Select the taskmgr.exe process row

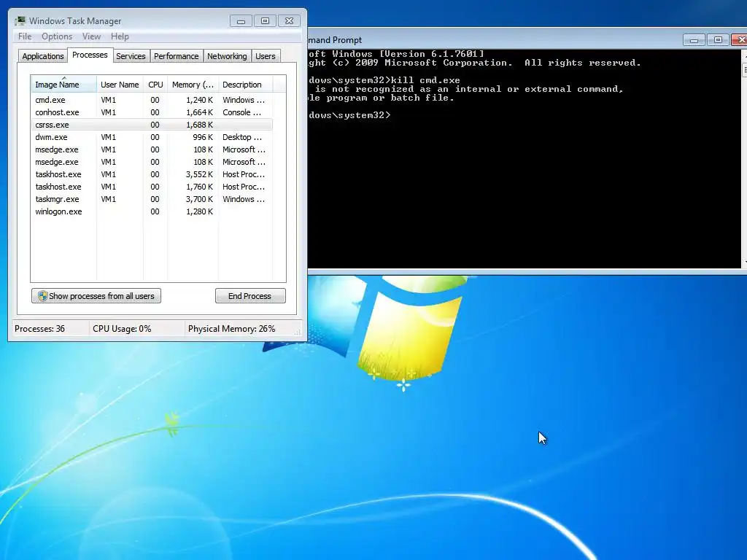pos(152,199)
